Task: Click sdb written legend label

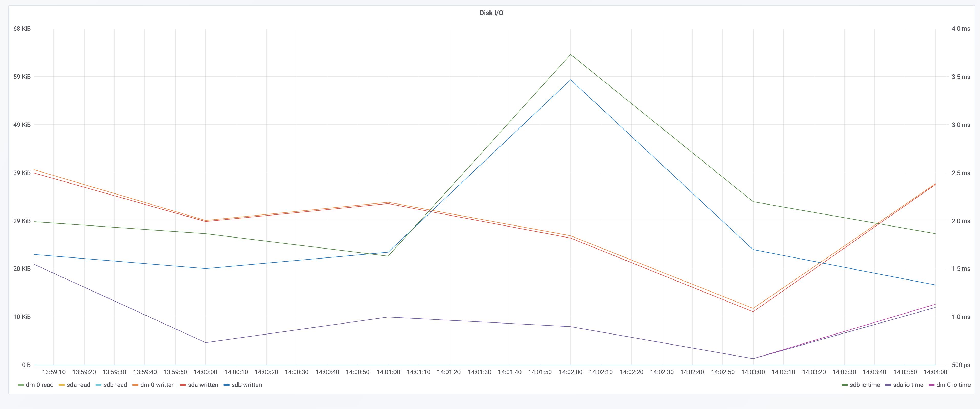Action: (x=246, y=385)
